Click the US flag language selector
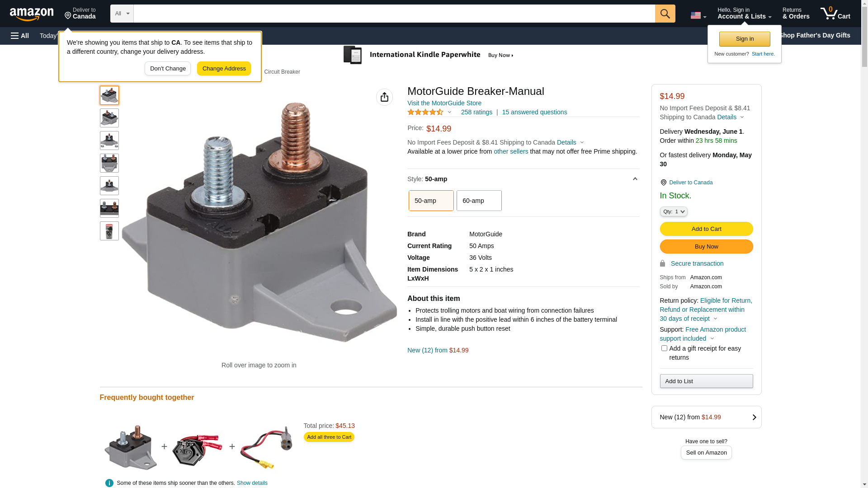This screenshot has height=488, width=868. [698, 15]
